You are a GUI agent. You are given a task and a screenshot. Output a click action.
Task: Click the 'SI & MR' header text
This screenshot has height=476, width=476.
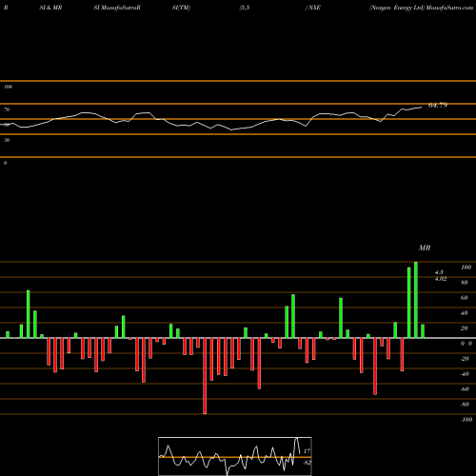(x=50, y=8)
